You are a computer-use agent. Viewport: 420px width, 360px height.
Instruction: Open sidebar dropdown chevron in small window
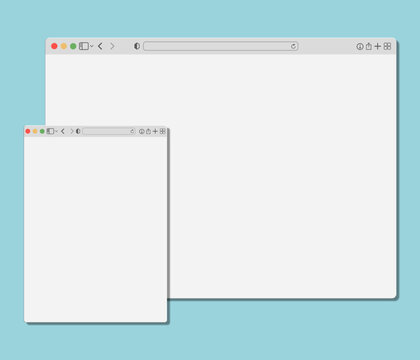point(56,131)
